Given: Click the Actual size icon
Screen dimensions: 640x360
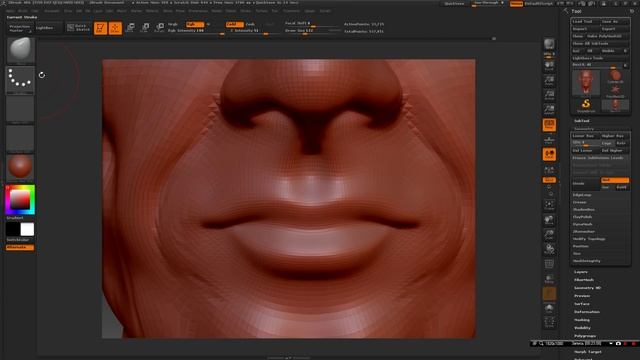Looking at the screenshot, I should (549, 95).
